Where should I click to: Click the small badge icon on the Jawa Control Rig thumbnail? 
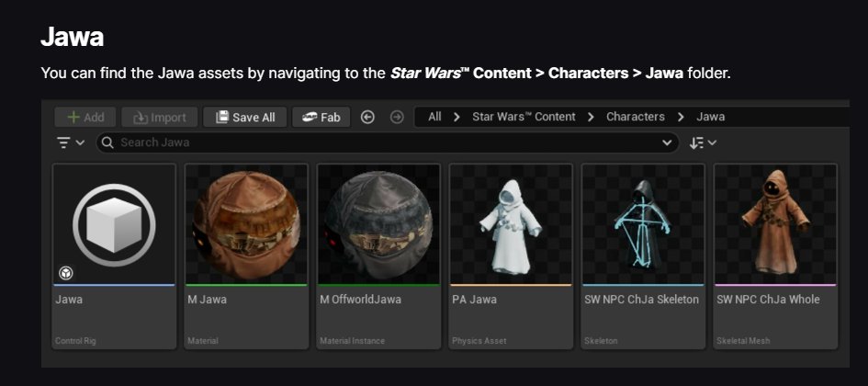tap(66, 272)
